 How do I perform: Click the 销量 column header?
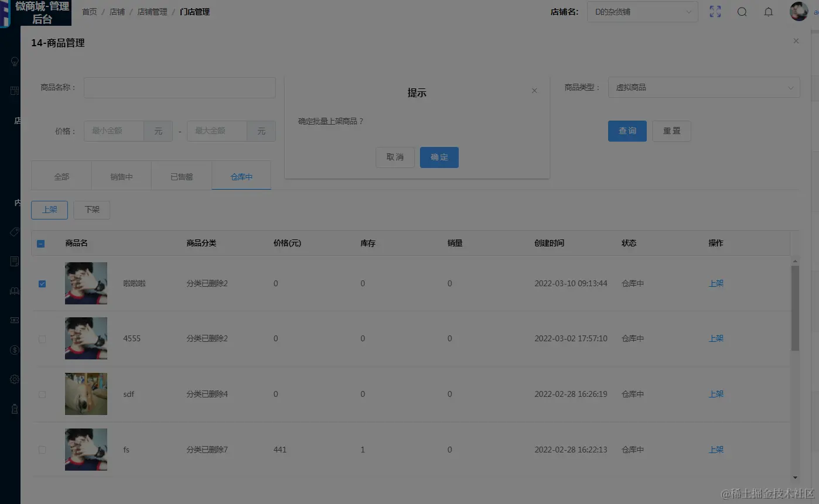tap(455, 243)
